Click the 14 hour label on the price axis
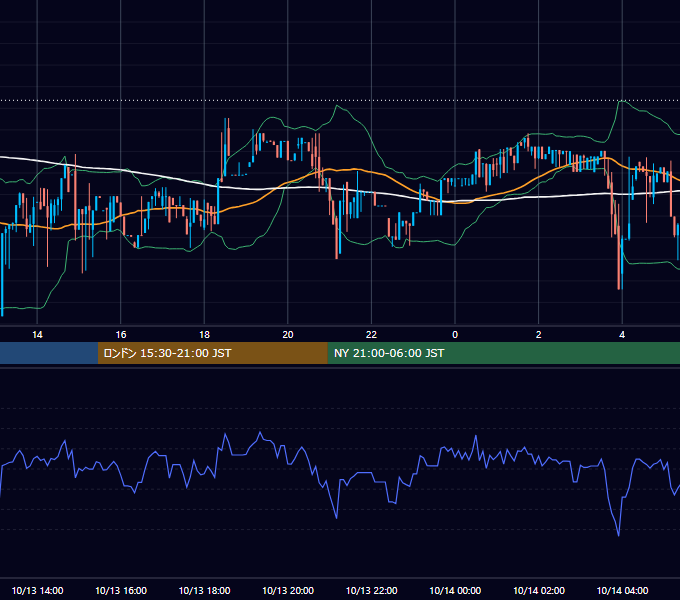 pyautogui.click(x=37, y=334)
